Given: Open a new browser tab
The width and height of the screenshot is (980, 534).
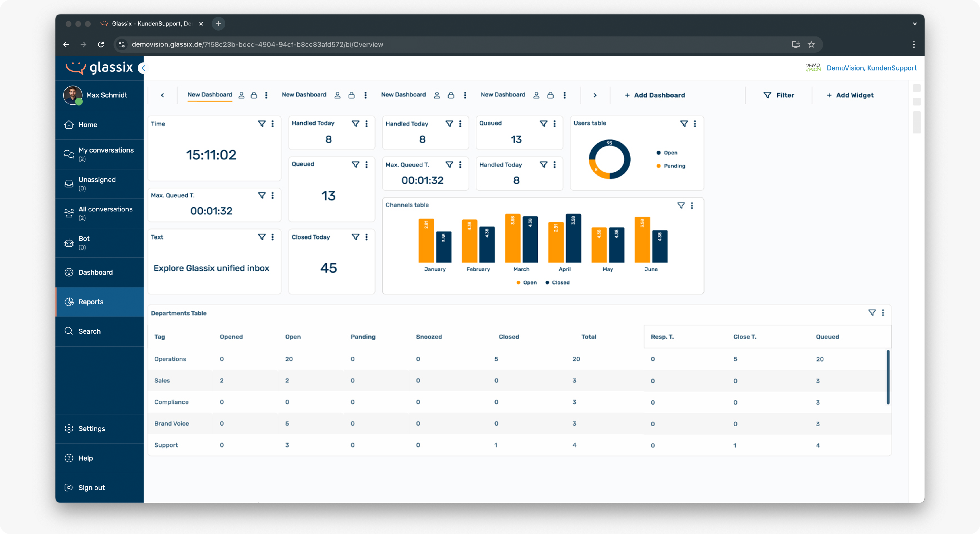Looking at the screenshot, I should tap(218, 23).
